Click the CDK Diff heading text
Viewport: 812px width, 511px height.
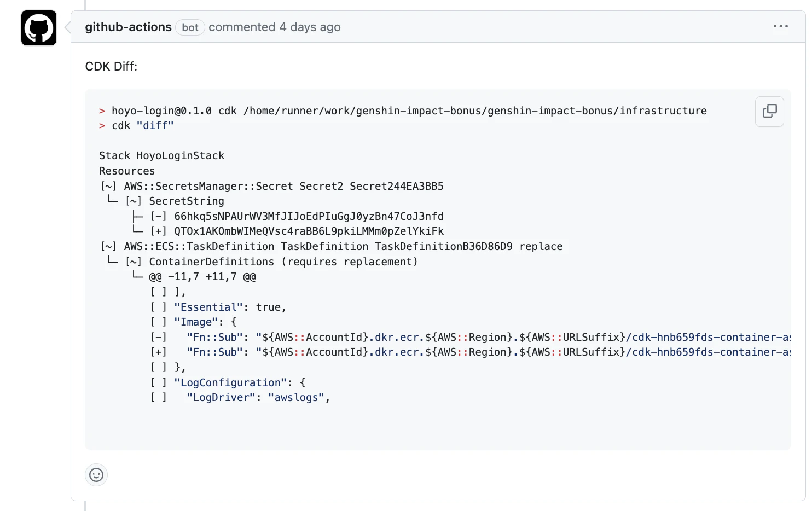coord(111,66)
